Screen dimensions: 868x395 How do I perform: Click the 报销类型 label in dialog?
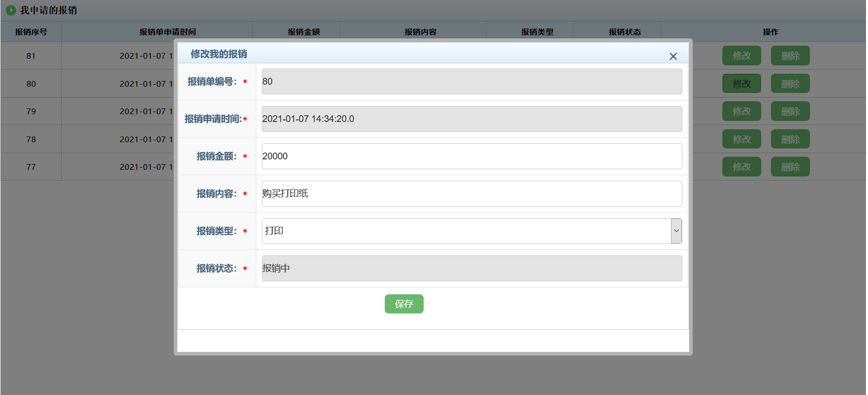(x=217, y=231)
